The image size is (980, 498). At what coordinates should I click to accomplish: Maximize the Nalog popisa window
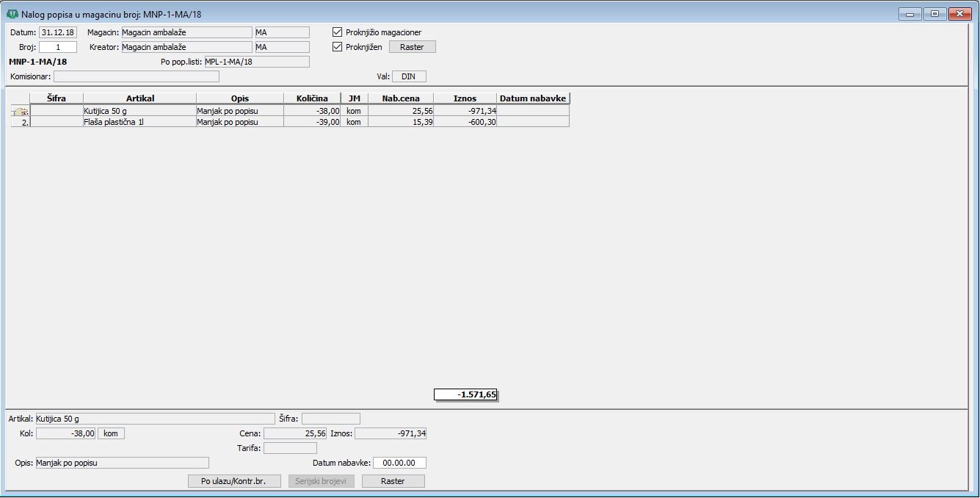934,14
